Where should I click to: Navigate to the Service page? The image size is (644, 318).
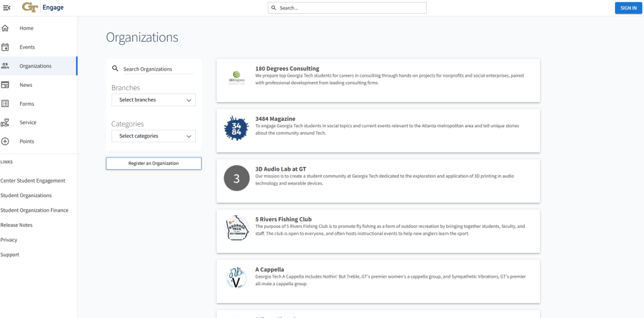click(38, 123)
